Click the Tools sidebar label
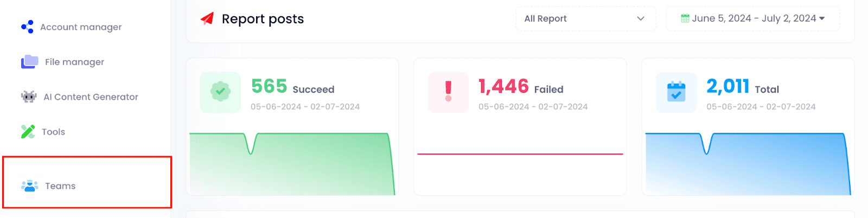 pos(53,132)
